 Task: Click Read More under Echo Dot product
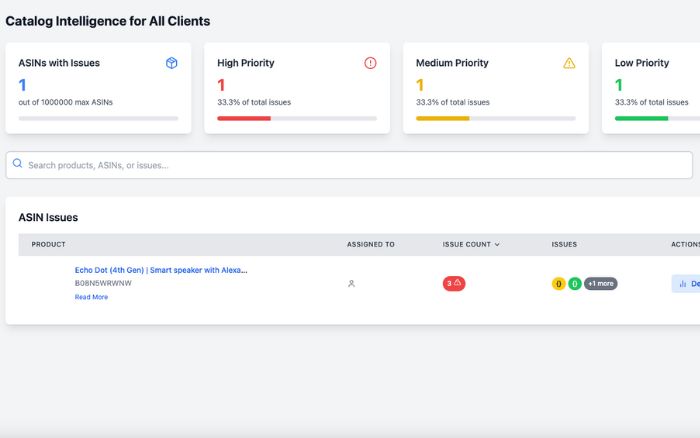click(91, 297)
